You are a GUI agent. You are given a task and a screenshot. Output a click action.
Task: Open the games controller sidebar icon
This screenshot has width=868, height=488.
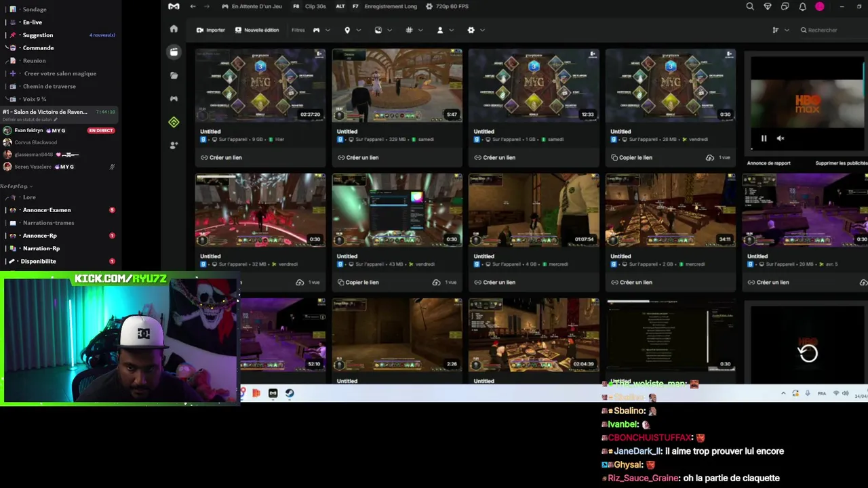tap(174, 99)
